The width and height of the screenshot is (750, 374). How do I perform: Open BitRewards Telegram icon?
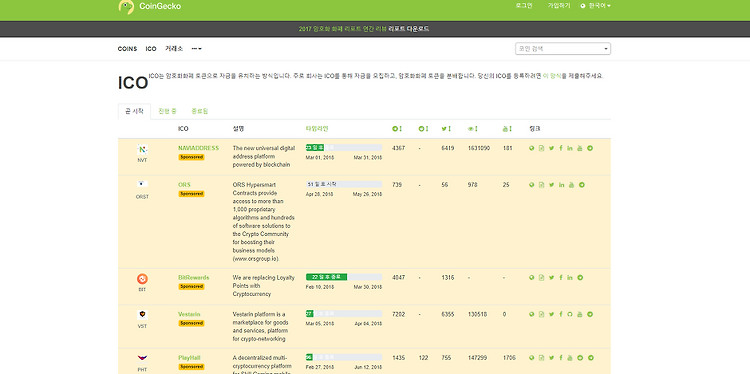580,277
